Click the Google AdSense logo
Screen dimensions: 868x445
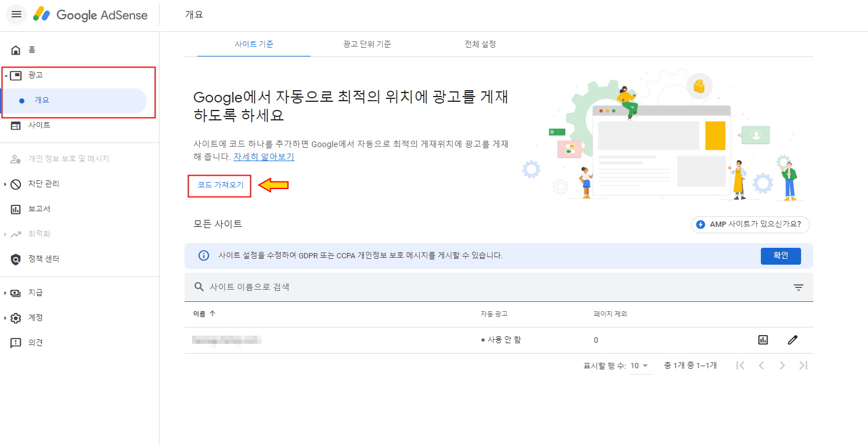coord(90,15)
